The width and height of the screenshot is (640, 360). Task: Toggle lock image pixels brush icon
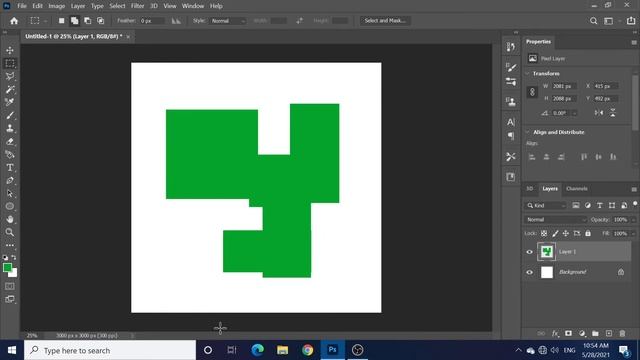(x=555, y=233)
